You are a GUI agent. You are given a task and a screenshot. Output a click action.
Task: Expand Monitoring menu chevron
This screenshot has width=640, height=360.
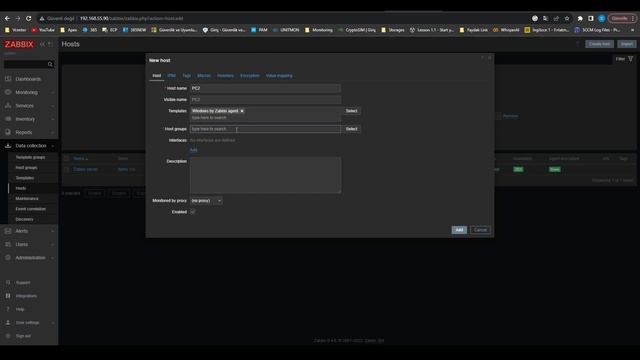pos(53,93)
